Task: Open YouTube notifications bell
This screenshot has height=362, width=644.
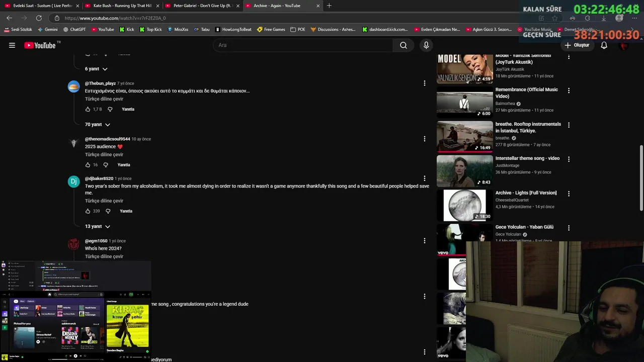Action: [604, 45]
